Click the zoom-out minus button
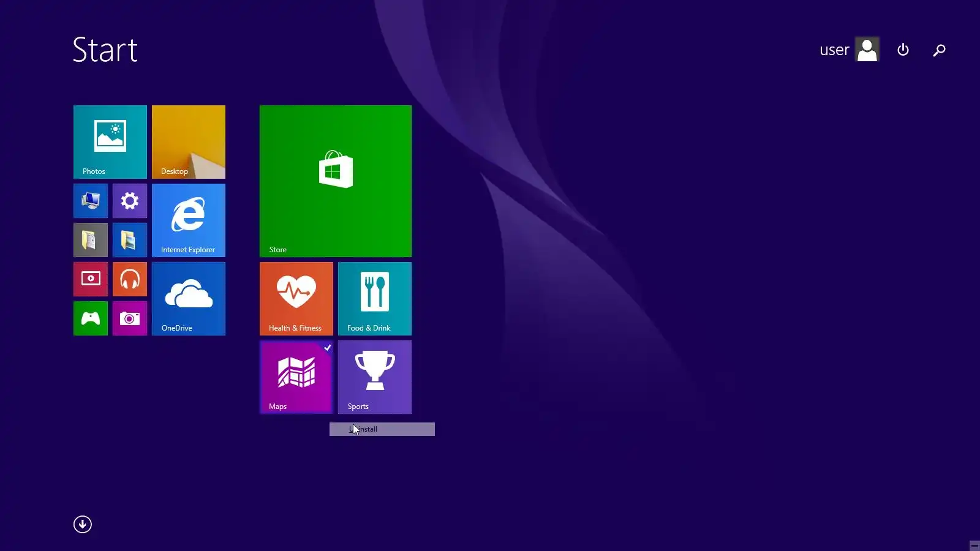The image size is (980, 551). tap(974, 545)
